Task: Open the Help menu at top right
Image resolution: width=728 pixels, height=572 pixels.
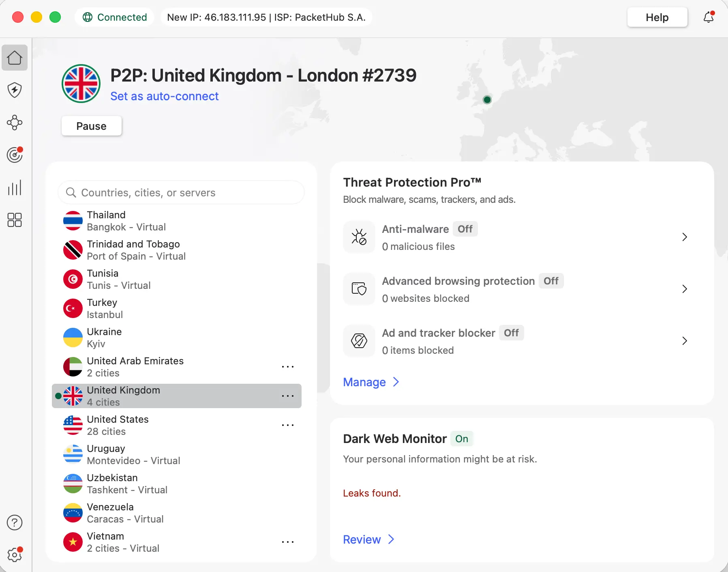Action: pos(657,17)
